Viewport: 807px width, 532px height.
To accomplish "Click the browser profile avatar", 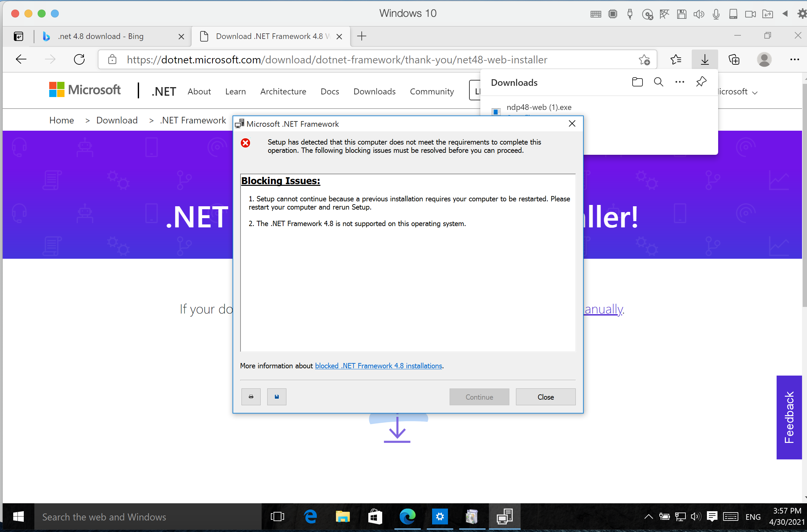I will pyautogui.click(x=764, y=59).
